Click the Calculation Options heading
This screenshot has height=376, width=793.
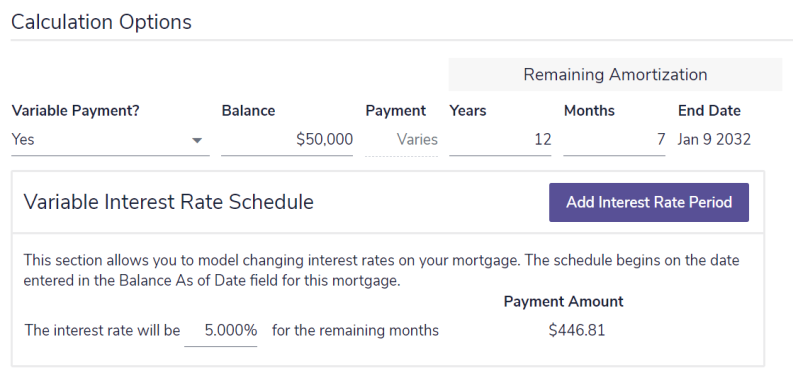(101, 22)
